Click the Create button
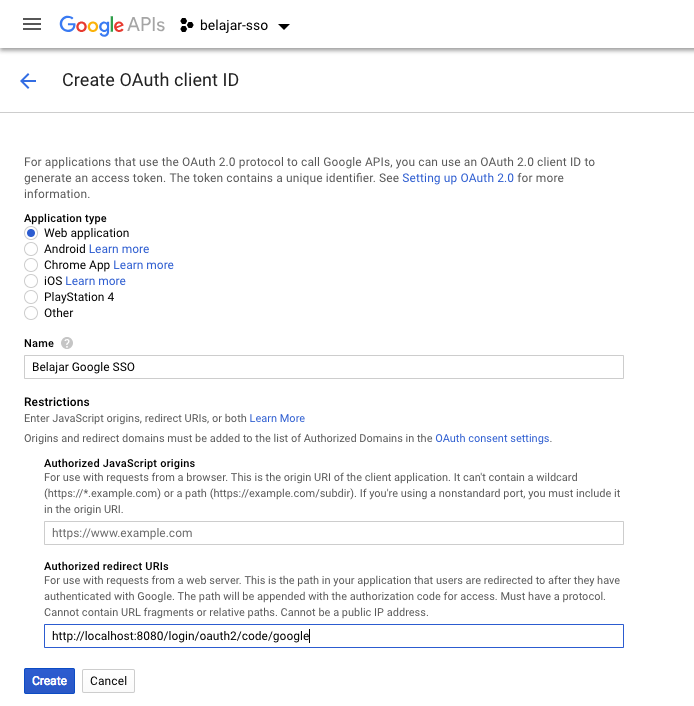This screenshot has height=706, width=694. (x=50, y=681)
